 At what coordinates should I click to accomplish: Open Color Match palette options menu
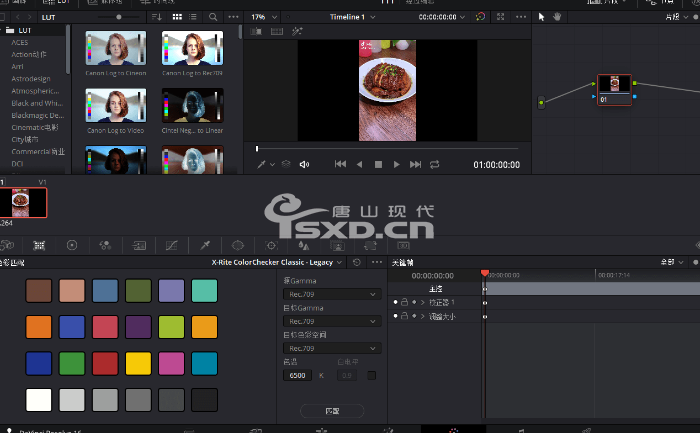pos(377,262)
